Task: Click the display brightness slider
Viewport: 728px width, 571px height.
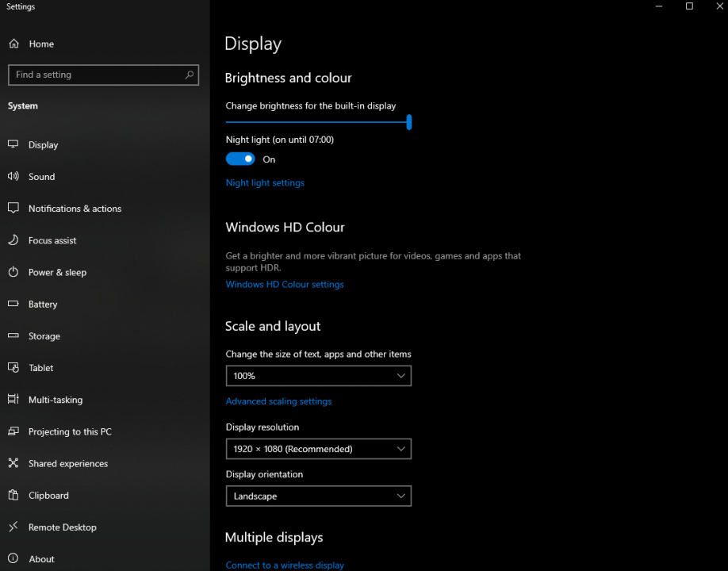Action: pyautogui.click(x=317, y=122)
